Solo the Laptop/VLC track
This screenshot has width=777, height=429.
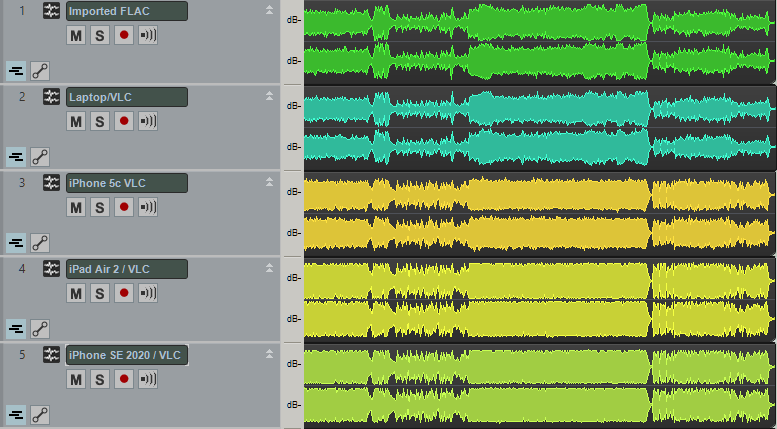click(100, 121)
